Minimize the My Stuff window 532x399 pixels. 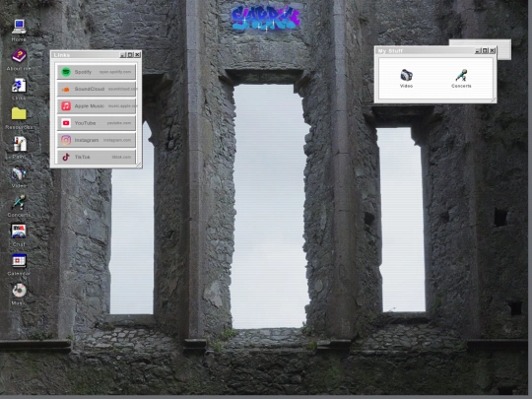point(478,51)
